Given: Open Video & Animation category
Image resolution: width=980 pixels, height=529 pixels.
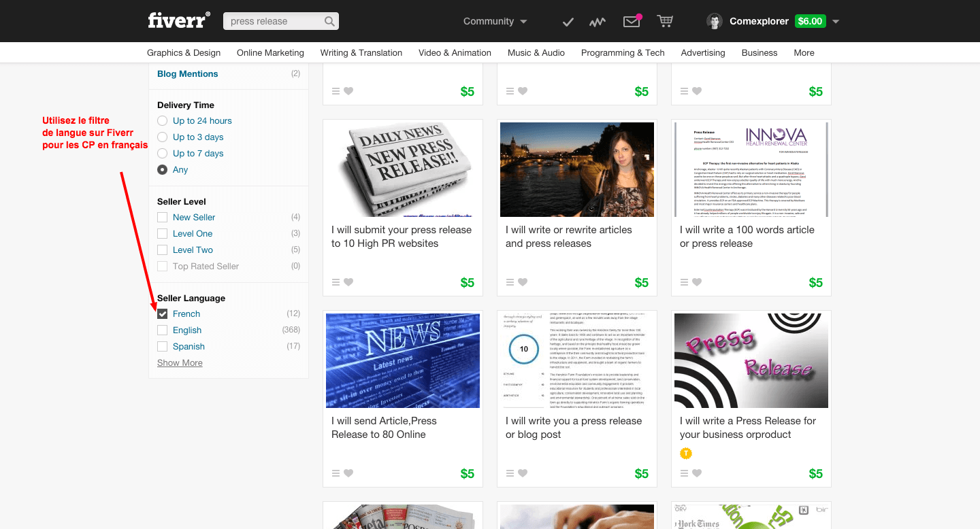Looking at the screenshot, I should 455,52.
